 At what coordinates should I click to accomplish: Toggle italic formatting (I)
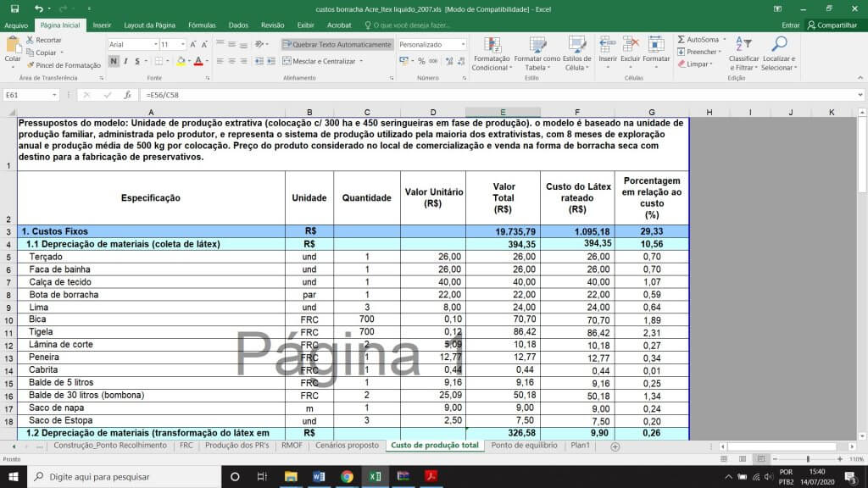[x=125, y=61]
